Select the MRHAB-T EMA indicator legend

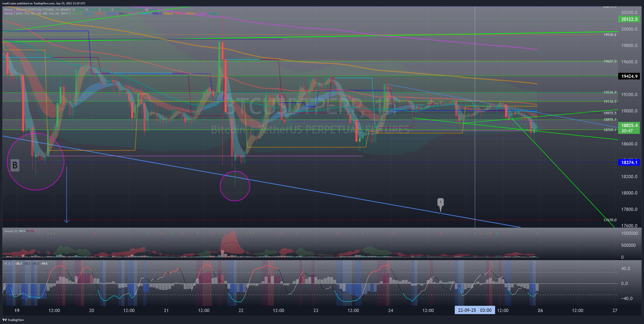coord(32,14)
